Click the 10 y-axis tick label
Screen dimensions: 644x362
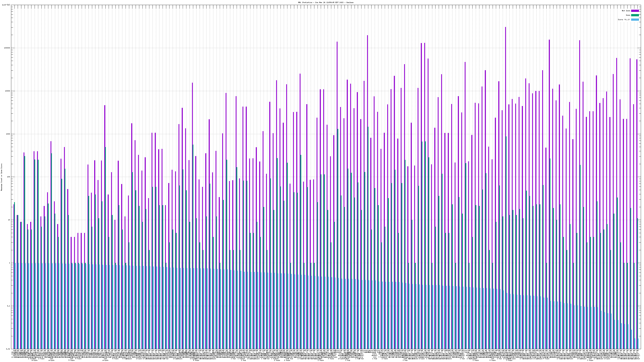coord(9,220)
